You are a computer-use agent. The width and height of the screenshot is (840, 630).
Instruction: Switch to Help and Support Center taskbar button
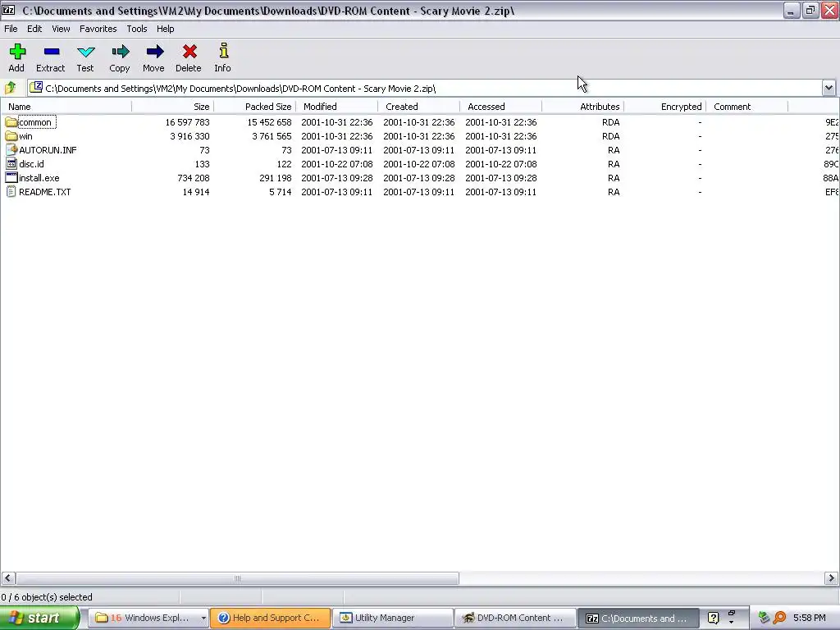(270, 618)
